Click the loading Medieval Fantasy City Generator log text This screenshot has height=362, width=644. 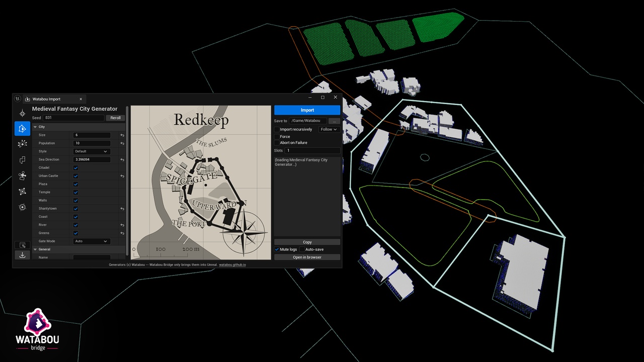point(301,162)
